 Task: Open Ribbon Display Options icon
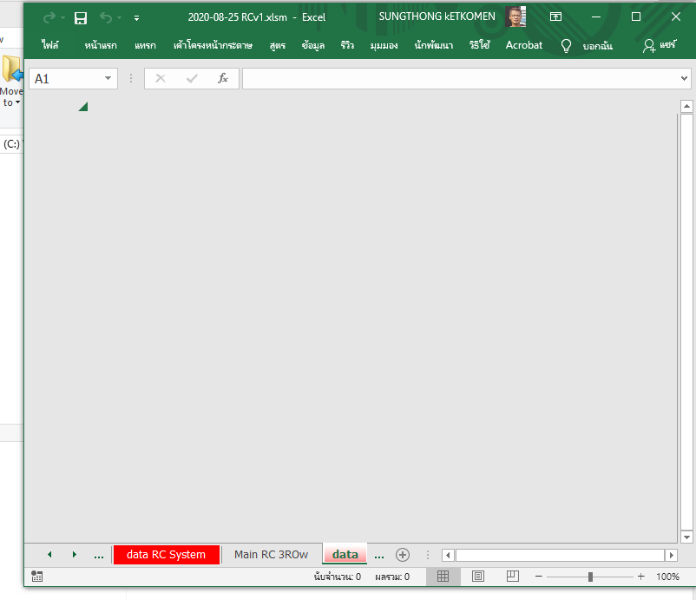click(x=555, y=17)
